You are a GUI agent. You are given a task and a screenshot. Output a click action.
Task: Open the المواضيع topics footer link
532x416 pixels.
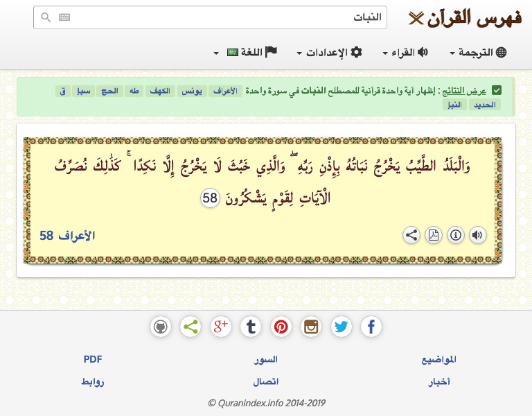point(439,360)
